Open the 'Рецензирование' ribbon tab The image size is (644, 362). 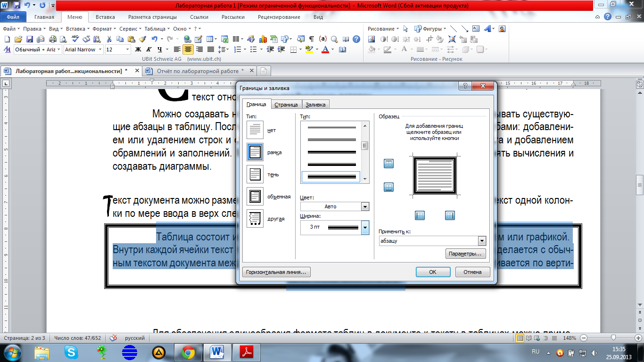[x=279, y=17]
